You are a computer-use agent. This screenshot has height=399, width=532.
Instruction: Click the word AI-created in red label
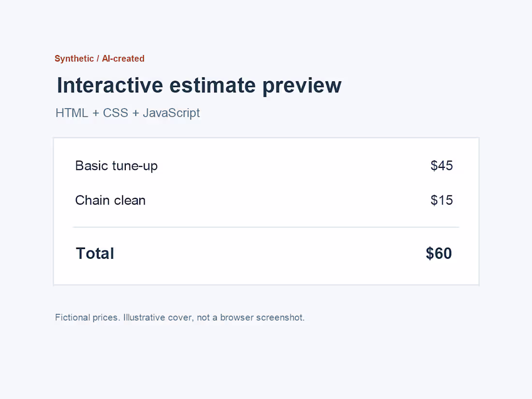click(123, 59)
